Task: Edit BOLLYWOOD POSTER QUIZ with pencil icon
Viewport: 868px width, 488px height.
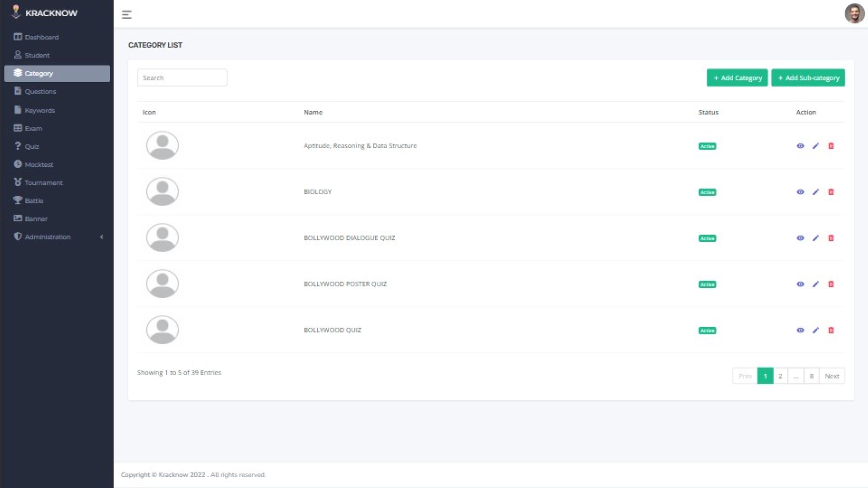Action: click(x=816, y=284)
